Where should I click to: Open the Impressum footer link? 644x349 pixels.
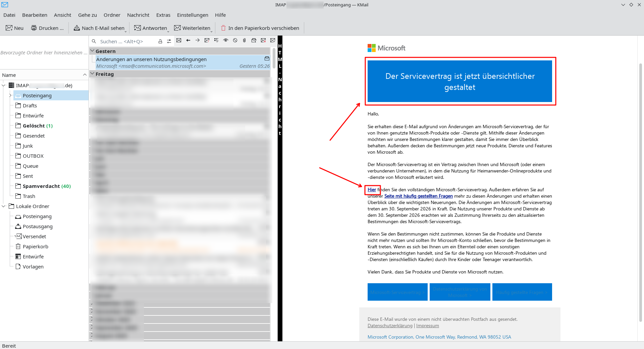(427, 326)
